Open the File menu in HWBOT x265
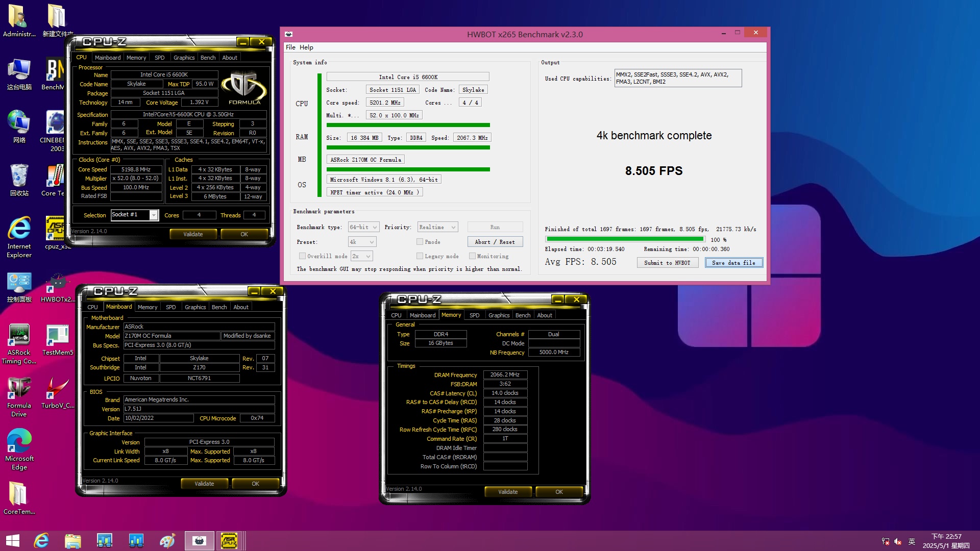The width and height of the screenshot is (980, 551). click(290, 47)
